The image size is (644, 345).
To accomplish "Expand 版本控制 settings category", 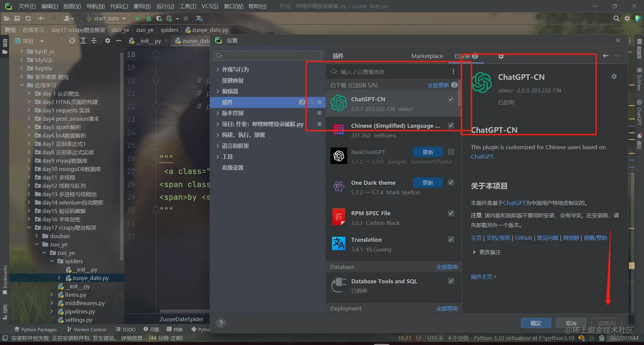I will pos(218,113).
